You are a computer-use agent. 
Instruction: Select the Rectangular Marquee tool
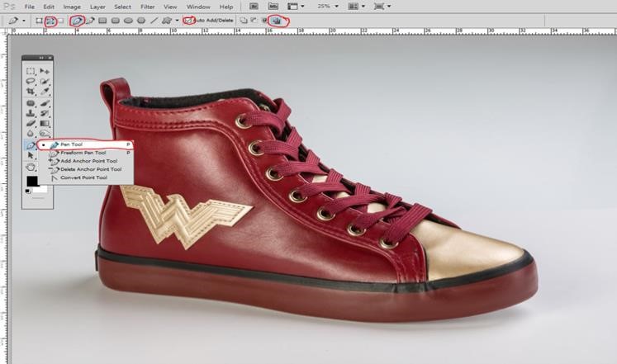(x=31, y=71)
